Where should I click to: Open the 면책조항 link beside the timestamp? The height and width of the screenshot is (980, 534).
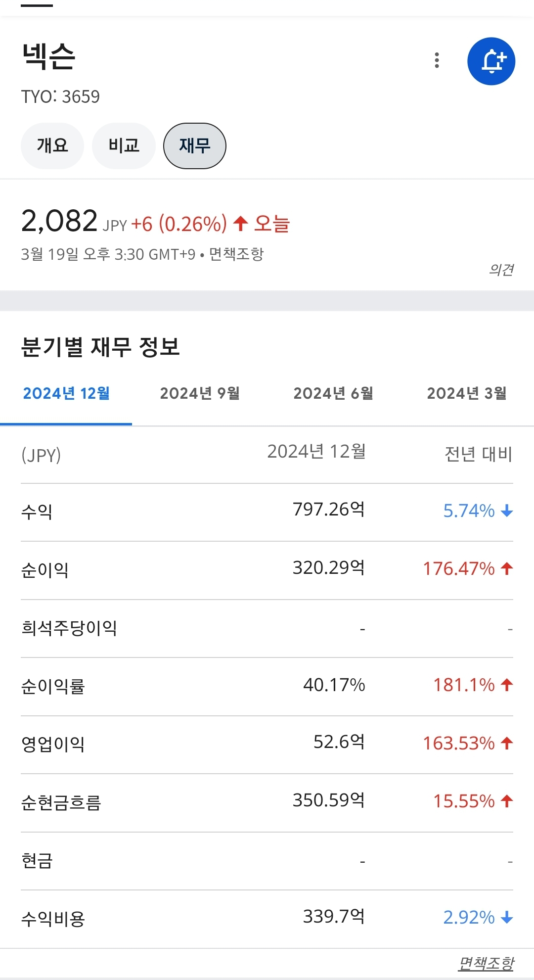(236, 254)
